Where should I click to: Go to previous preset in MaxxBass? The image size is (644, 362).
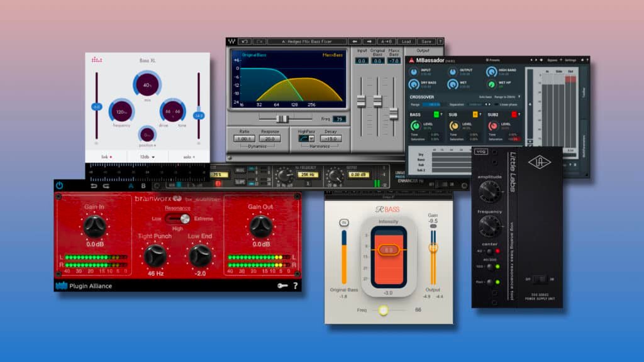[x=355, y=41]
